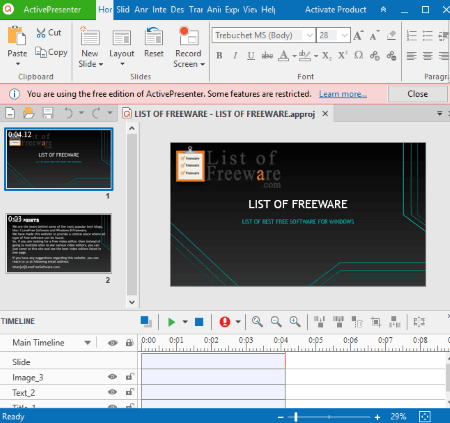Open a project with folder icon
The image size is (450, 423).
tap(29, 113)
